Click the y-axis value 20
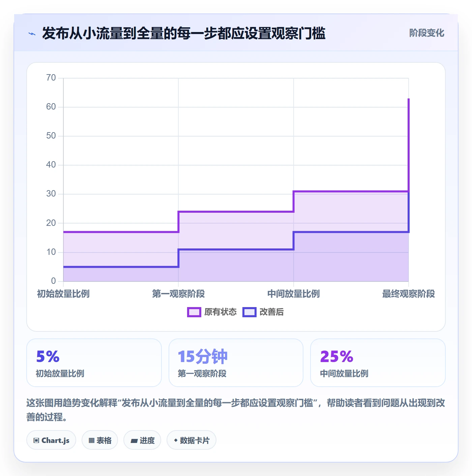The image size is (472, 476). pos(51,223)
